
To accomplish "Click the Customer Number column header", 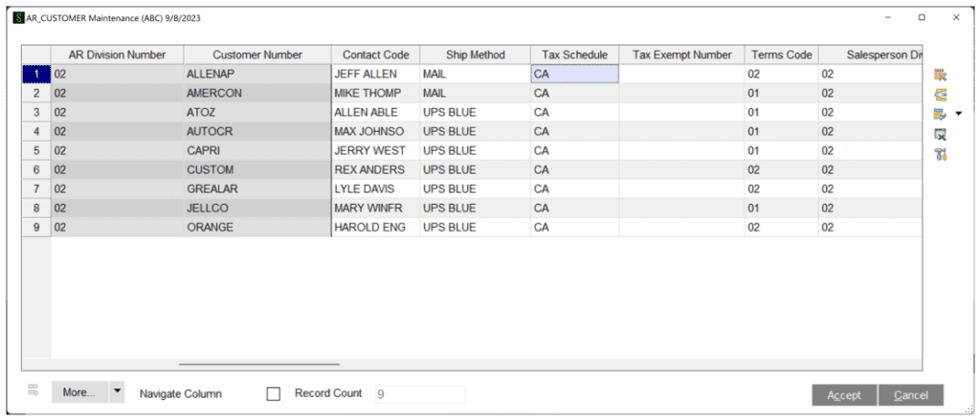I will tap(257, 55).
